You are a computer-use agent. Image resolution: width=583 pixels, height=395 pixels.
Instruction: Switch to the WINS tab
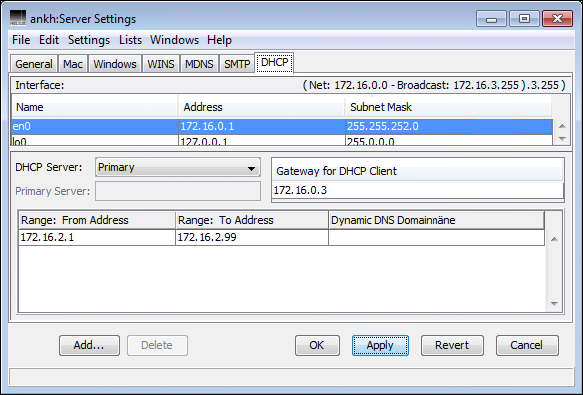(161, 64)
